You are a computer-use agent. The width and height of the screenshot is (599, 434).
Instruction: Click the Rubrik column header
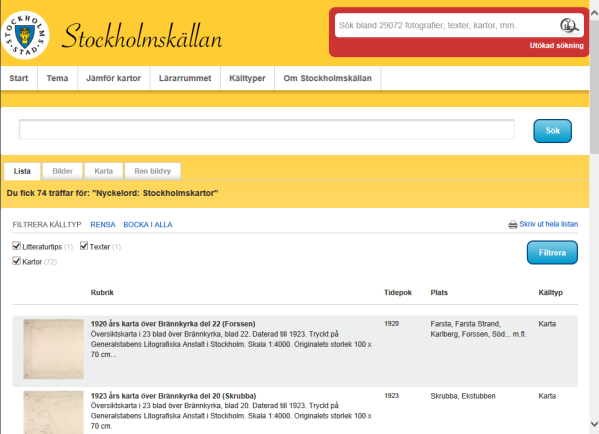click(x=102, y=293)
